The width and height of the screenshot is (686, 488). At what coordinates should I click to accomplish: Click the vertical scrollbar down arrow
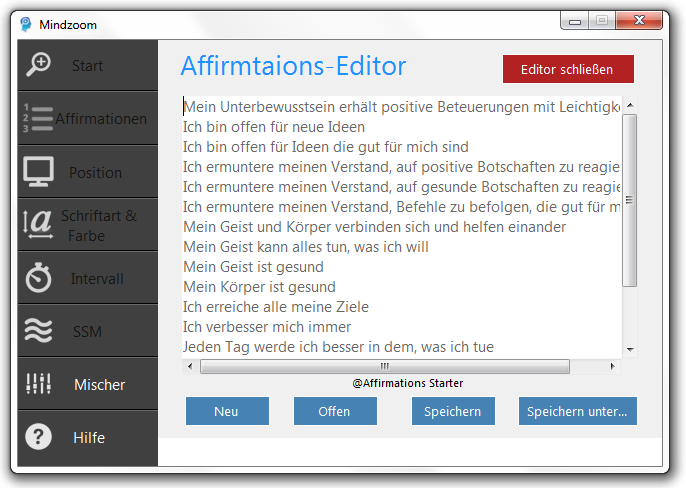click(630, 349)
